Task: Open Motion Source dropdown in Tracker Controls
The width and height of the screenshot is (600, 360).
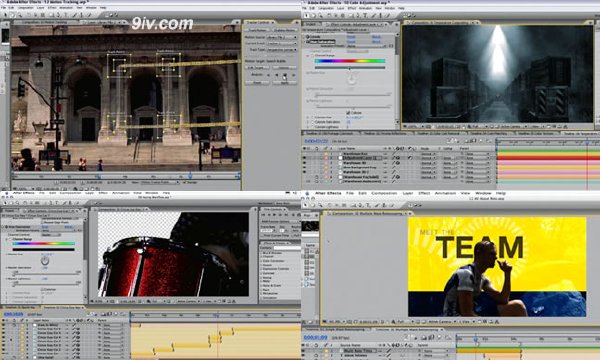Action: (x=281, y=37)
